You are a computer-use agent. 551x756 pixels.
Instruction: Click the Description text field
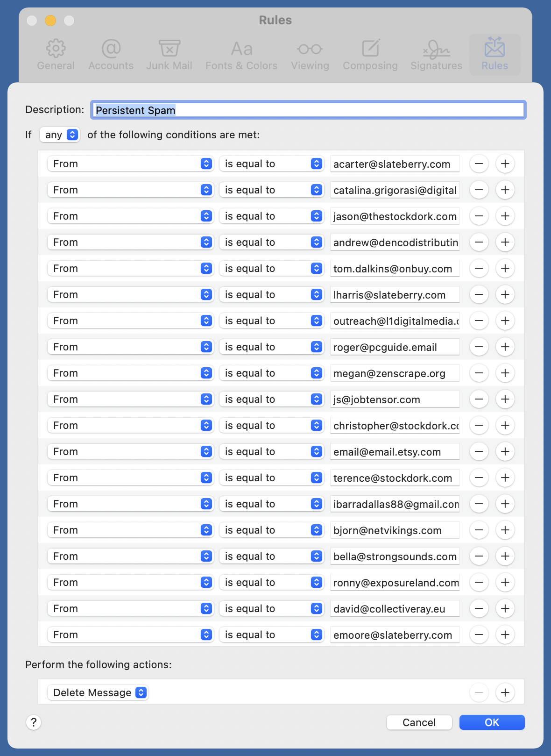pos(308,110)
